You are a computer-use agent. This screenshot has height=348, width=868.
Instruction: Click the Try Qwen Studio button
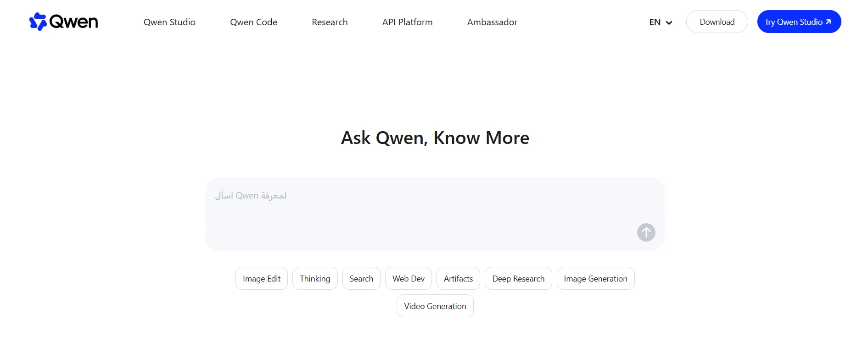(x=799, y=22)
